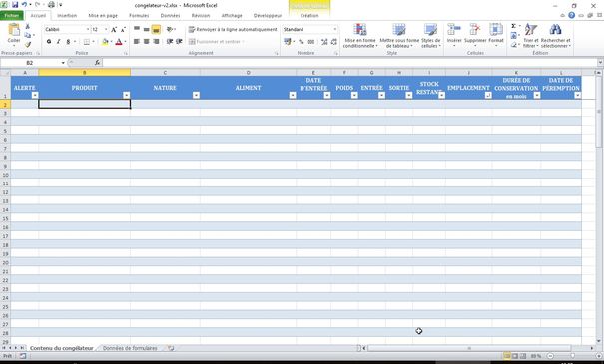The height and width of the screenshot is (364, 604).
Task: Click Renvoyer à la ligne automatiquement
Action: (x=233, y=29)
